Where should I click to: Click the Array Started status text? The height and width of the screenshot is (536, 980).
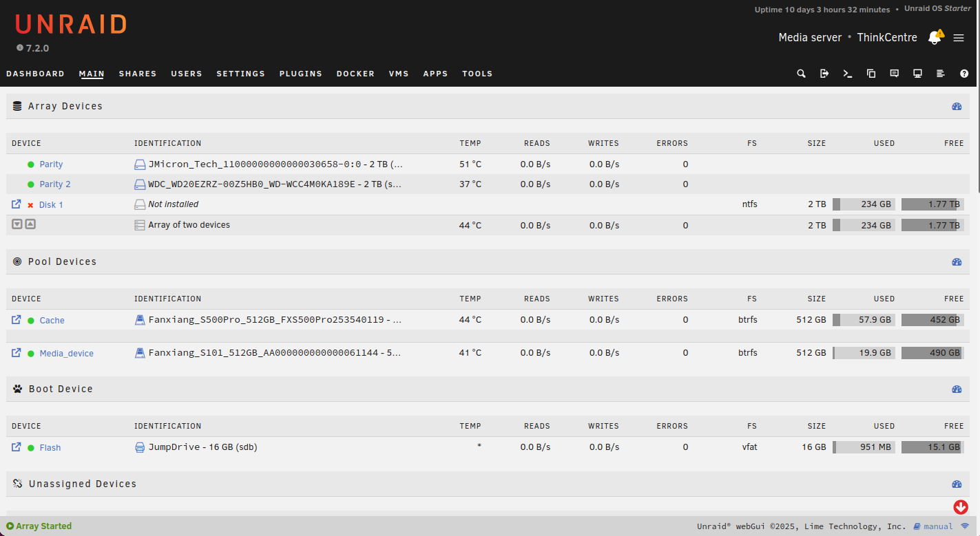(44, 526)
